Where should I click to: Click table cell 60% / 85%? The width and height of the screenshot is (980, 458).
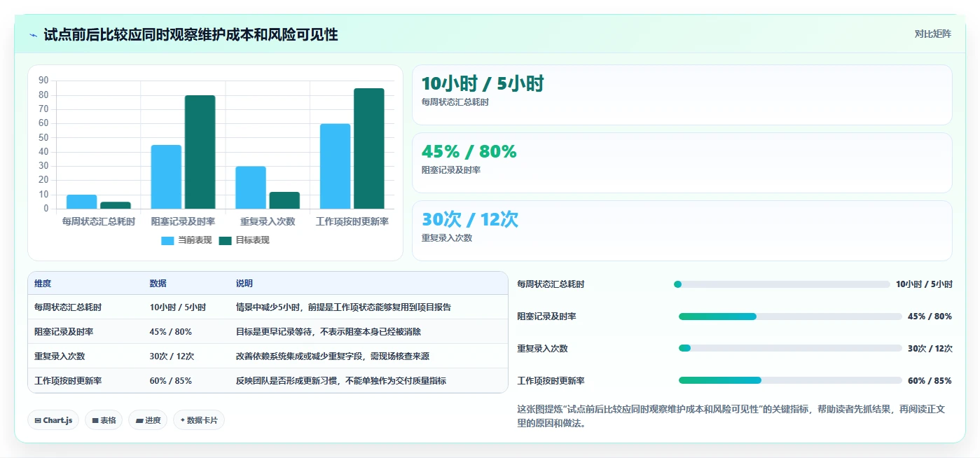(x=171, y=381)
